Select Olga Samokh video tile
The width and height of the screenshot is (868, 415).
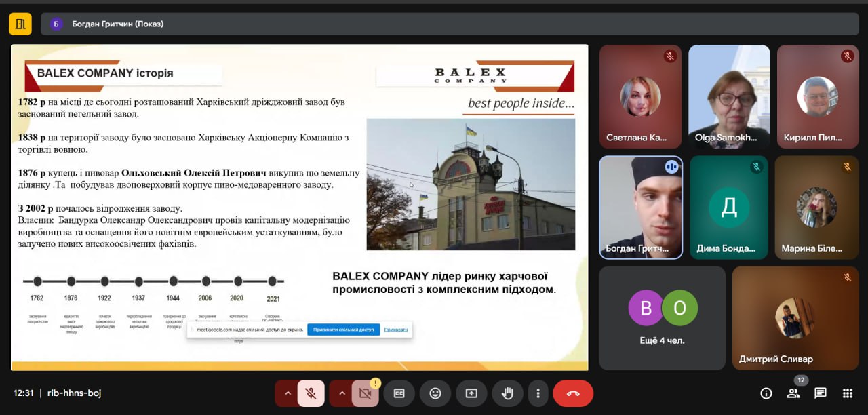pyautogui.click(x=729, y=96)
